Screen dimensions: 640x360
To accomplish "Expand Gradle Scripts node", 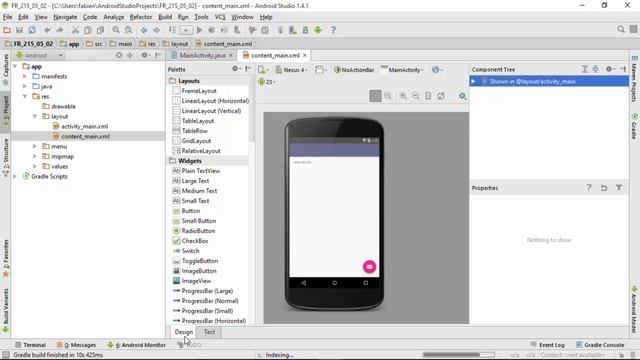I will tap(15, 176).
